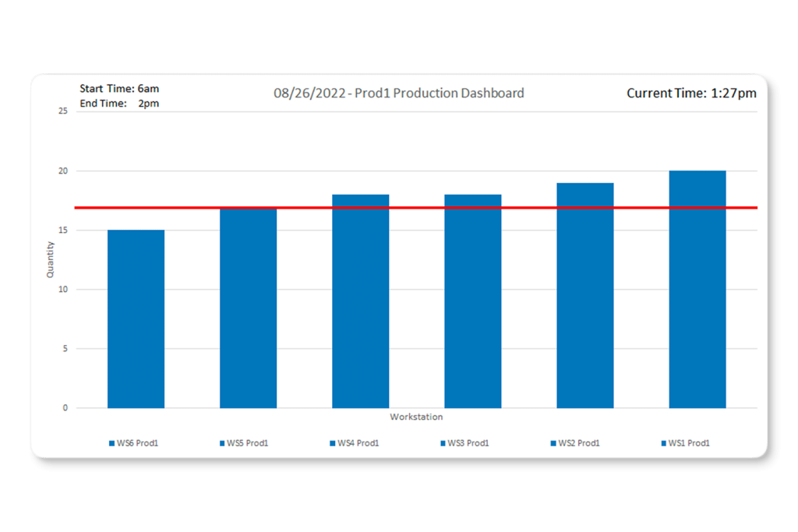The height and width of the screenshot is (532, 798).
Task: Click the Current Time 1:27pm label
Action: 691,93
